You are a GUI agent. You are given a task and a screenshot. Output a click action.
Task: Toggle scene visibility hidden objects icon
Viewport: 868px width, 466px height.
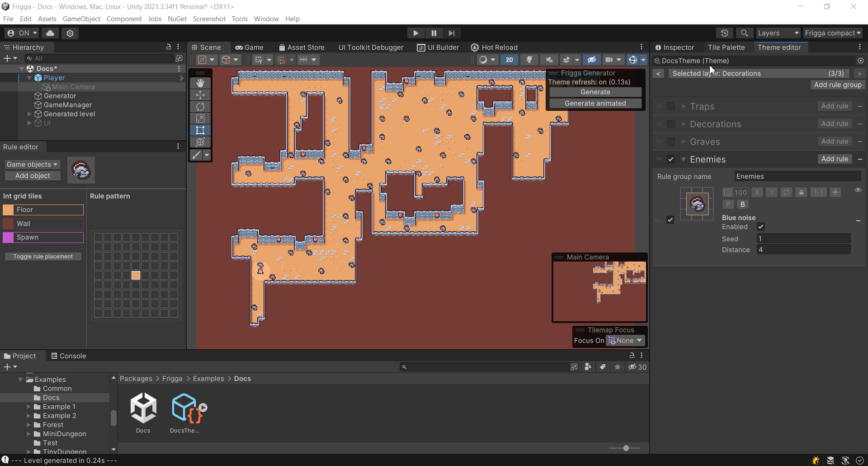[591, 60]
